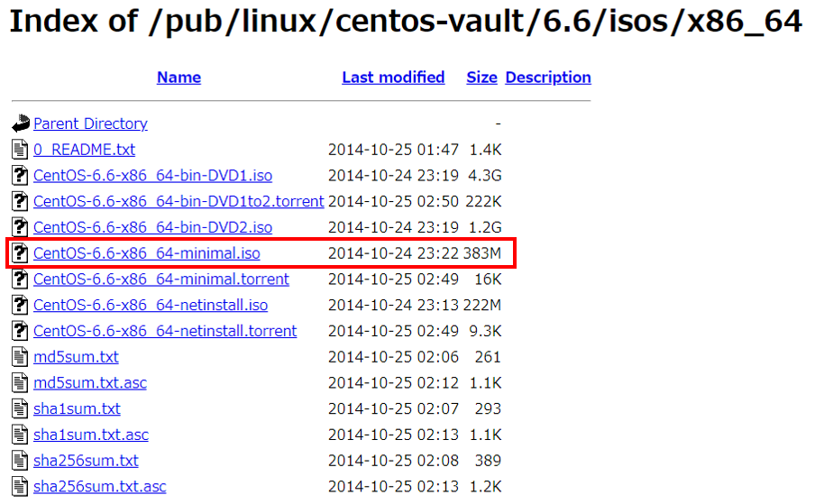Open the md5sum.txt.asc signature link
The width and height of the screenshot is (815, 504).
pos(90,383)
